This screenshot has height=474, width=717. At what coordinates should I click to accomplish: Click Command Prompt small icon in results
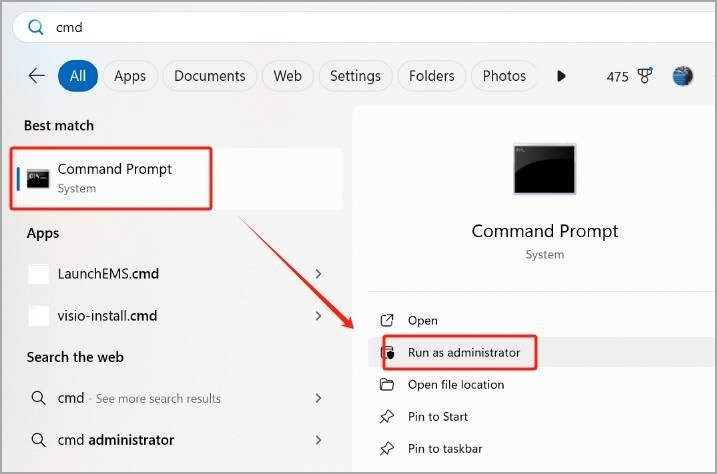(38, 179)
